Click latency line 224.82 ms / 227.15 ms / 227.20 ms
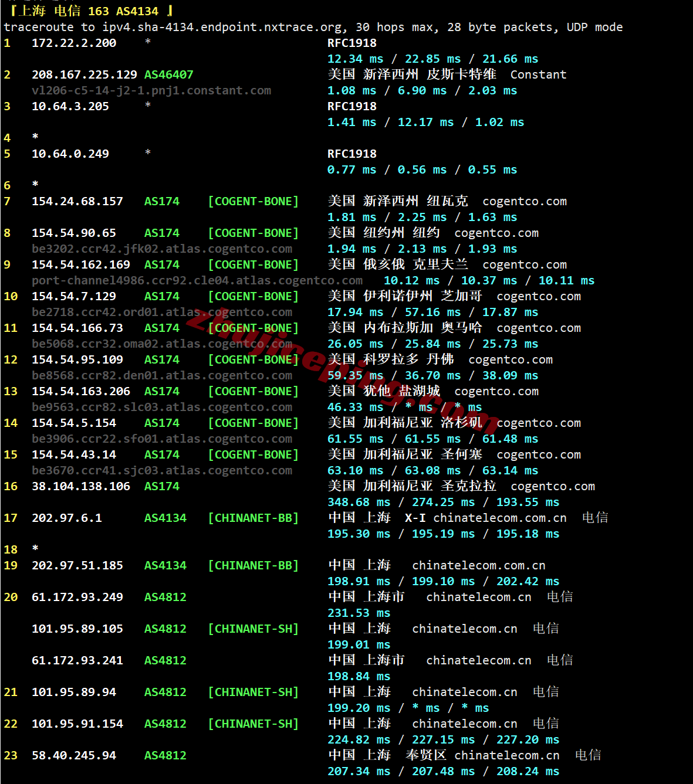 point(444,739)
